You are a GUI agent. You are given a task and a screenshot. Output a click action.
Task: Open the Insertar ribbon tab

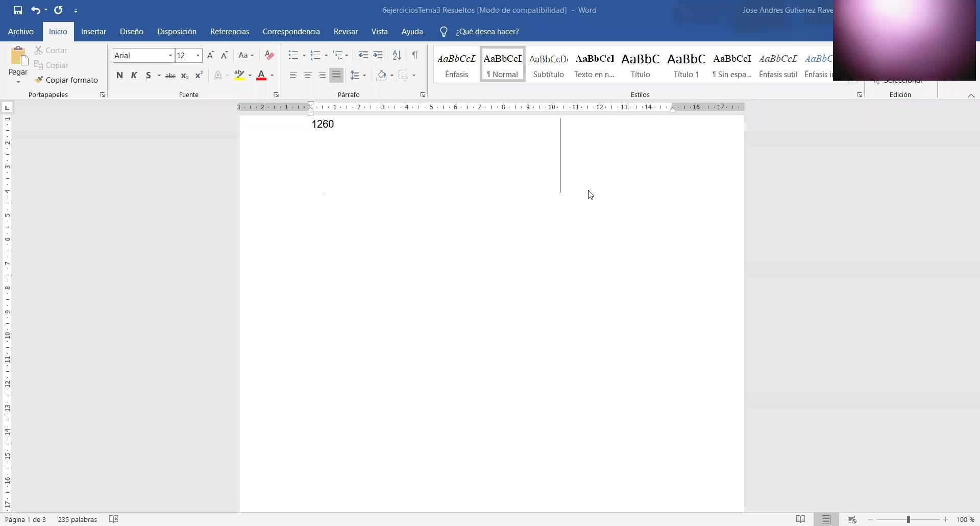[x=93, y=32]
